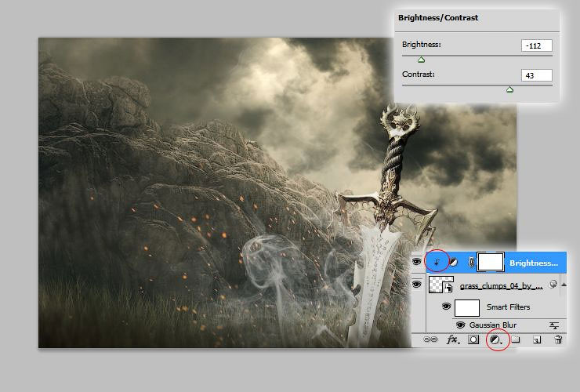Click the clipping mask arrow on Brightness layer
The height and width of the screenshot is (392, 580).
[x=437, y=263]
